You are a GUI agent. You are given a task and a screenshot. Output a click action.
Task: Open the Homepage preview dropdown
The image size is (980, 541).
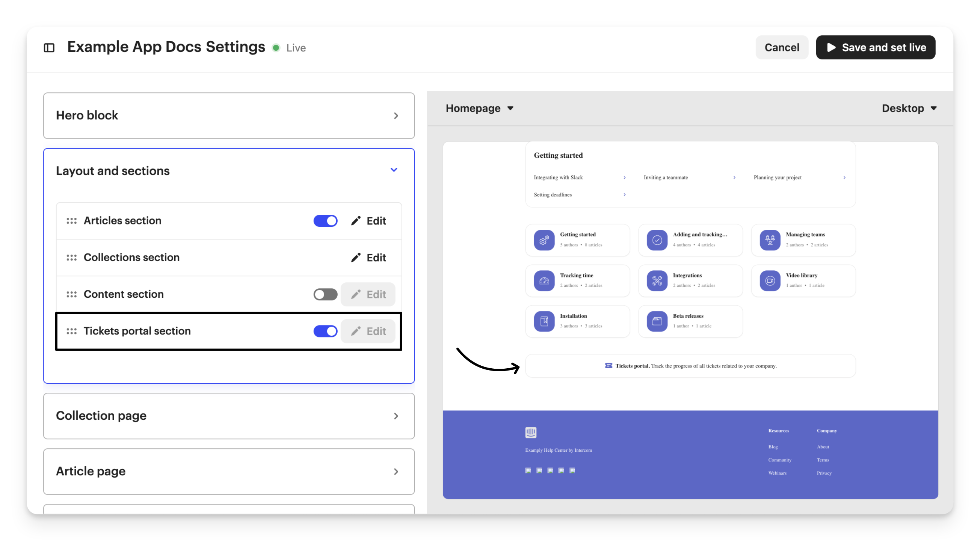tap(479, 109)
